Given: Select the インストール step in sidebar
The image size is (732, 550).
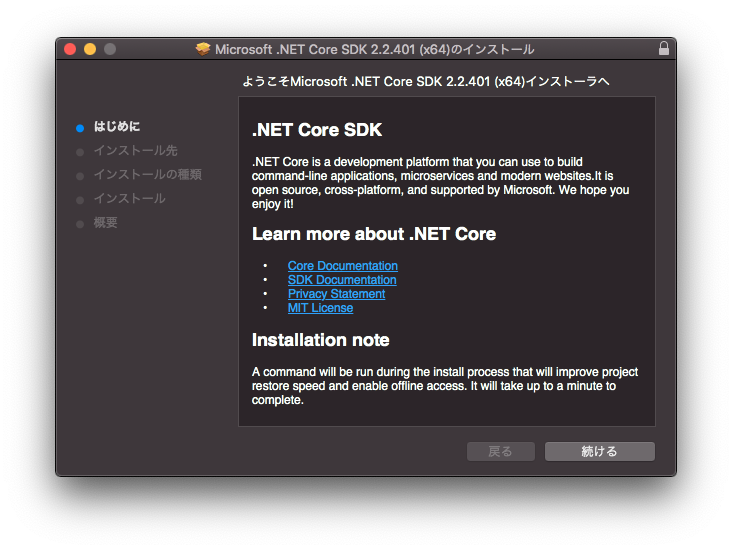Looking at the screenshot, I should coord(129,198).
